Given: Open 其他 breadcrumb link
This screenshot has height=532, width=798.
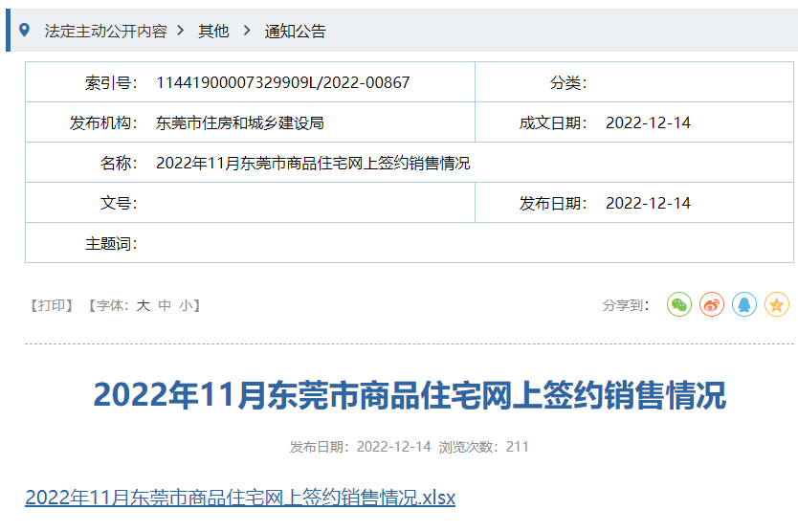Looking at the screenshot, I should pos(213,31).
